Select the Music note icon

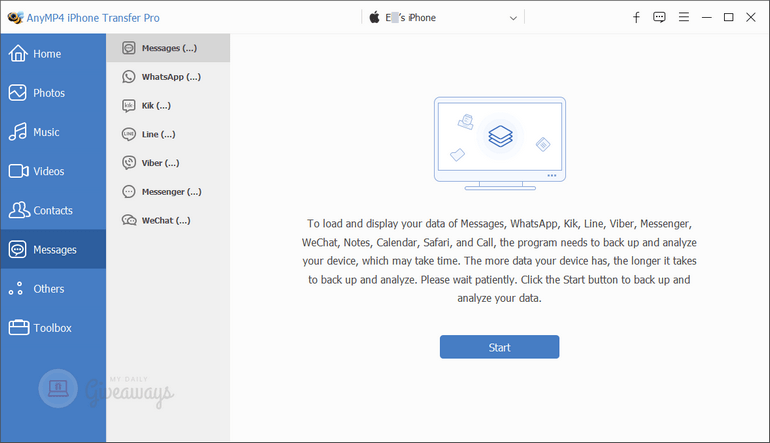point(18,132)
